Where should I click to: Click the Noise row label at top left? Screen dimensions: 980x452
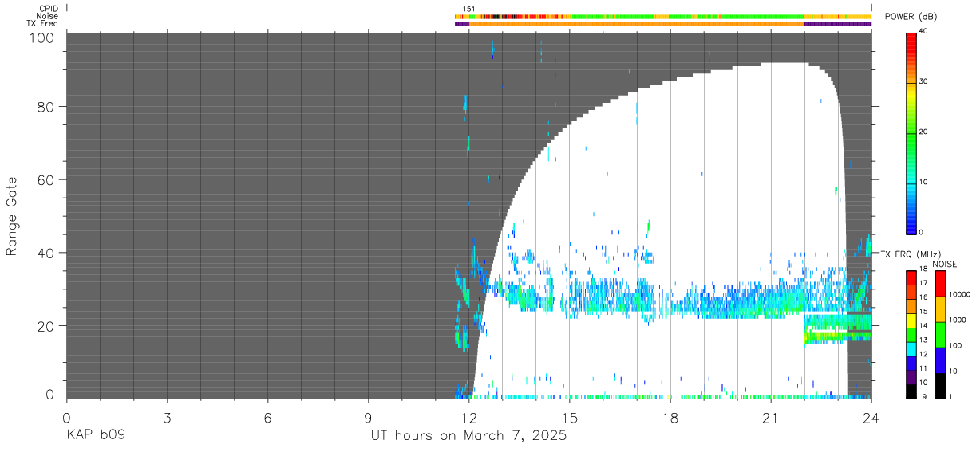coord(48,16)
